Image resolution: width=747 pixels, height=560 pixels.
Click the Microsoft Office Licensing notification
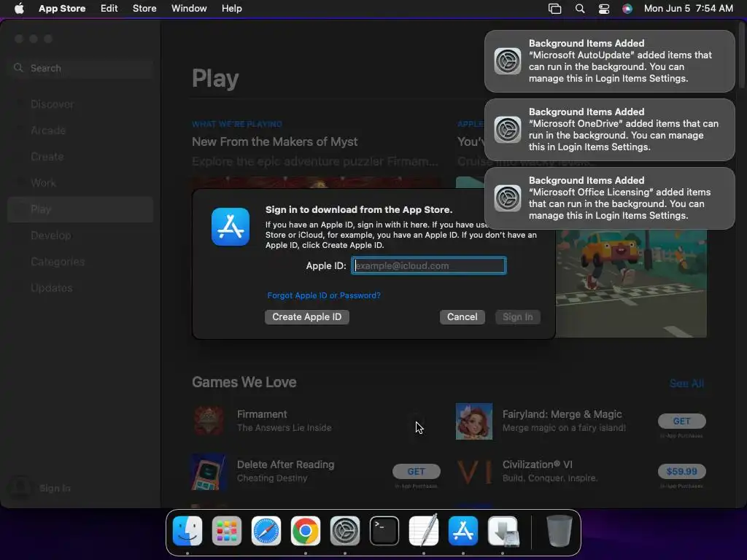click(x=609, y=198)
